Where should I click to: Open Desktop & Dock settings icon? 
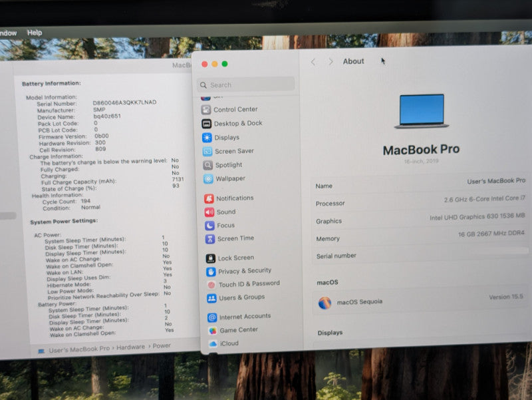pos(206,124)
